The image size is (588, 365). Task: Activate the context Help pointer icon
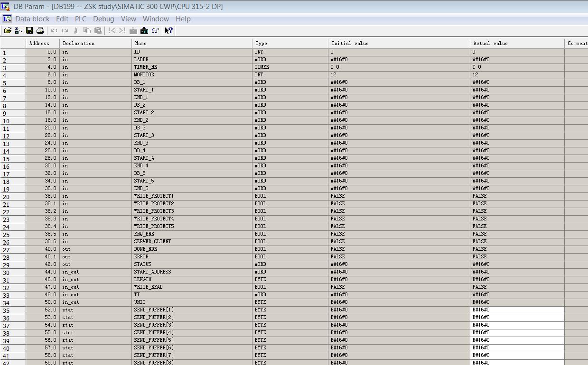click(x=168, y=30)
